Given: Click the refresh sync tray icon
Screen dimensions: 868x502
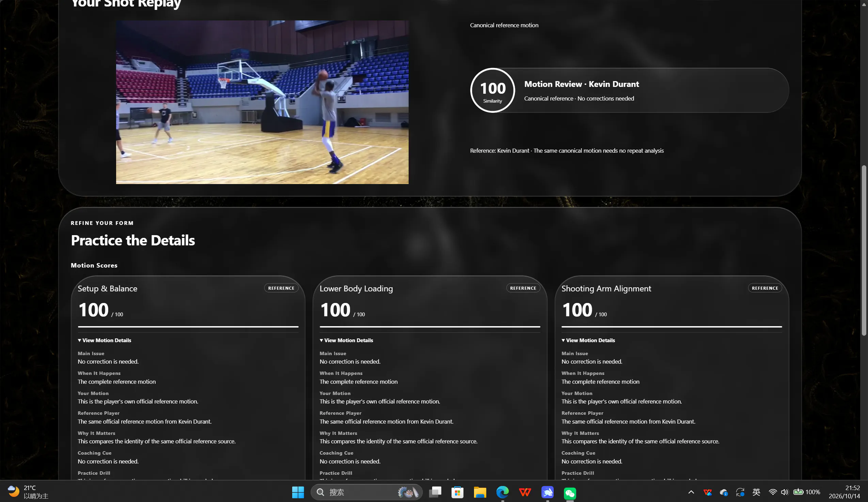Looking at the screenshot, I should tap(740, 492).
